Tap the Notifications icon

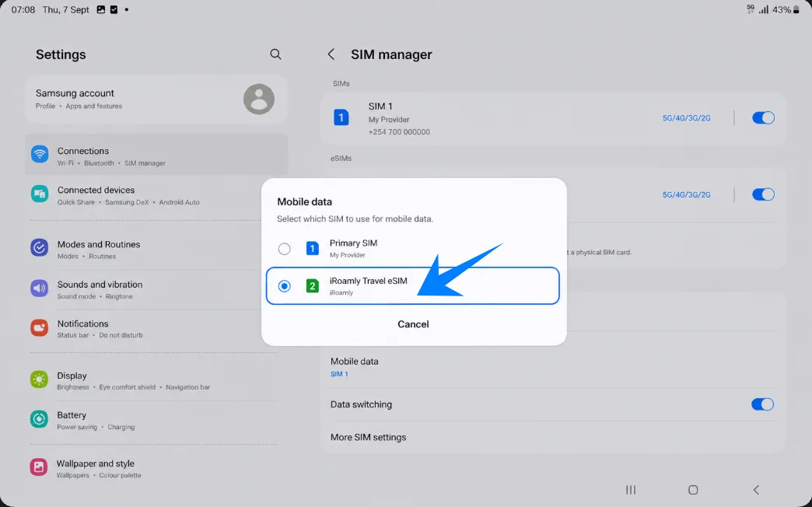(x=40, y=327)
